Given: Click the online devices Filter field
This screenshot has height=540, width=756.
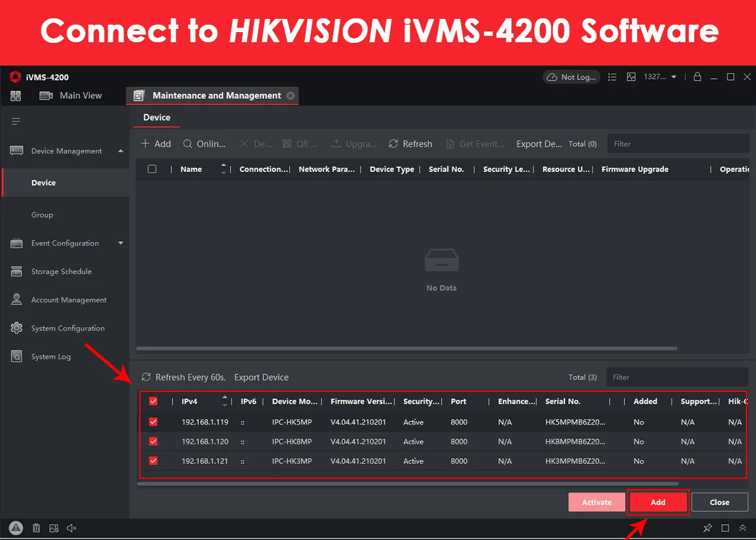Looking at the screenshot, I should pos(677,377).
